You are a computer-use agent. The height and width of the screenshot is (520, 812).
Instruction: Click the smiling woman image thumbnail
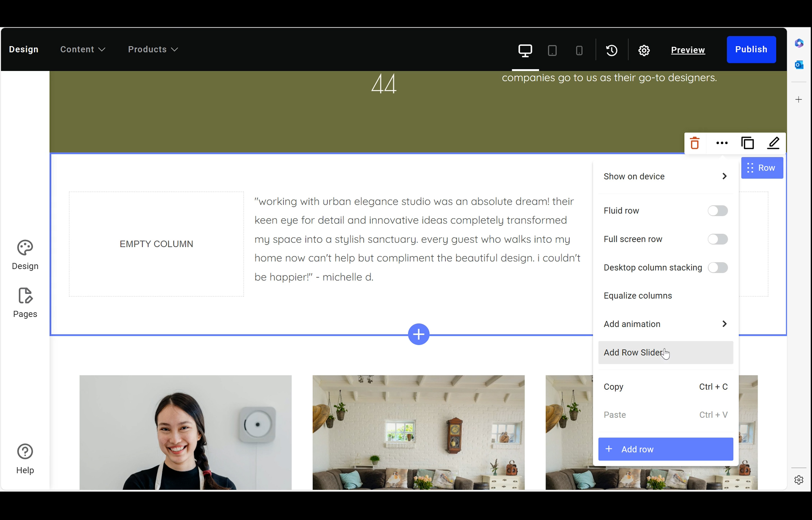[185, 432]
